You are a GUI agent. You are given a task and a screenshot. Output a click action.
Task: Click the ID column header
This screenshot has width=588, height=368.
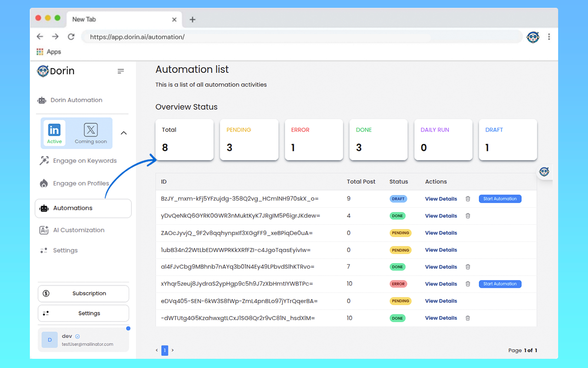[x=164, y=182]
